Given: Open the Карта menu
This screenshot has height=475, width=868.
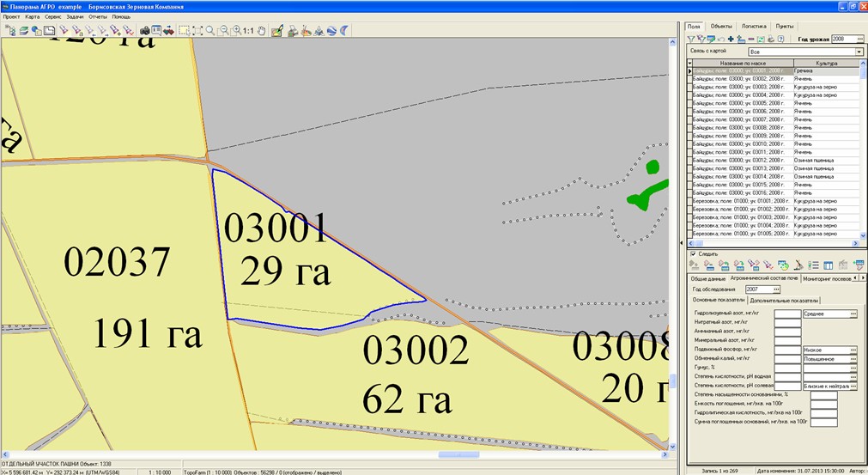Looking at the screenshot, I should tap(32, 16).
